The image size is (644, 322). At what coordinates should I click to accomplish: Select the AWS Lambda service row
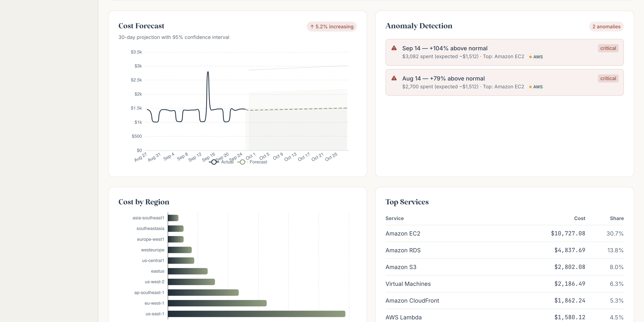[x=504, y=316]
